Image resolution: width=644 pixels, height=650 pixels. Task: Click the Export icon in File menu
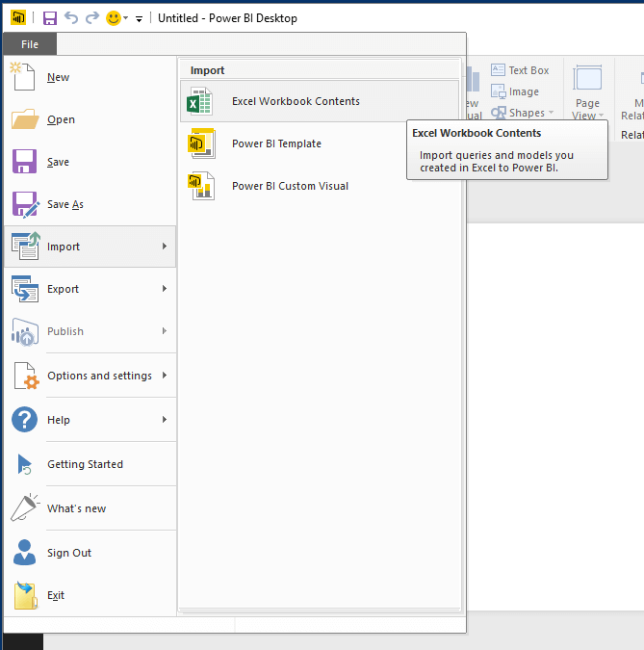click(x=25, y=289)
